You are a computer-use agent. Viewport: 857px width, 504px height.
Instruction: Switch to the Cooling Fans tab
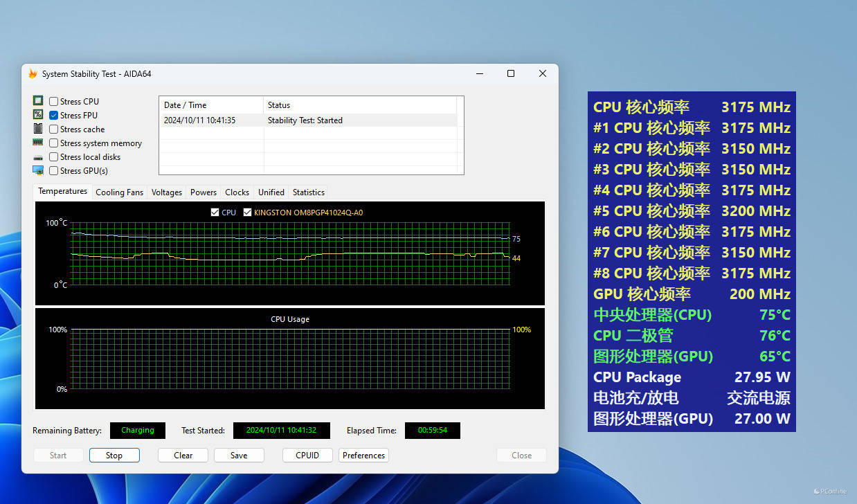pos(119,192)
